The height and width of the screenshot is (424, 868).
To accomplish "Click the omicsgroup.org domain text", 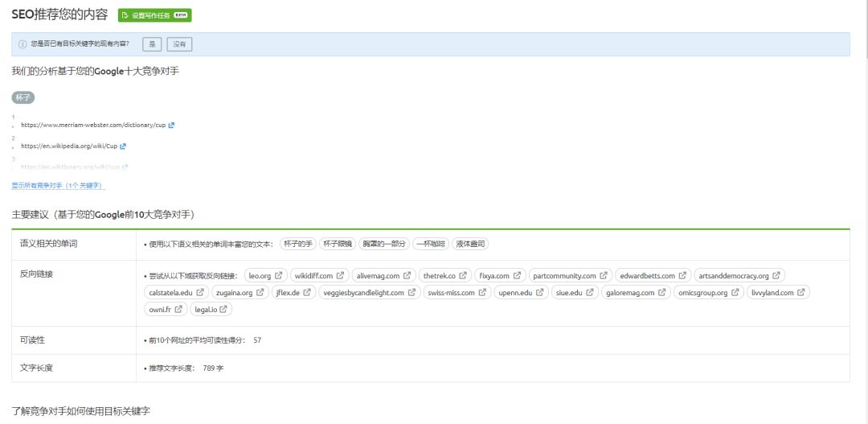I will [x=702, y=293].
